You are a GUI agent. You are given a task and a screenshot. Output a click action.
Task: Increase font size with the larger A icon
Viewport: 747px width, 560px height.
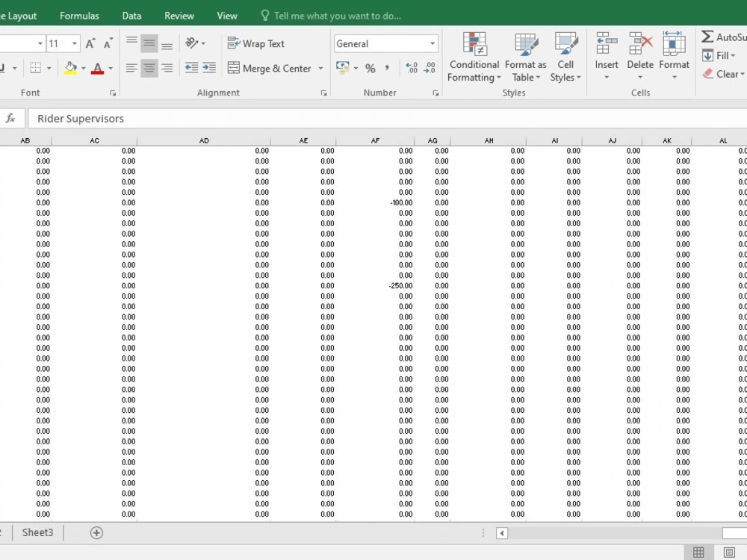coord(90,44)
